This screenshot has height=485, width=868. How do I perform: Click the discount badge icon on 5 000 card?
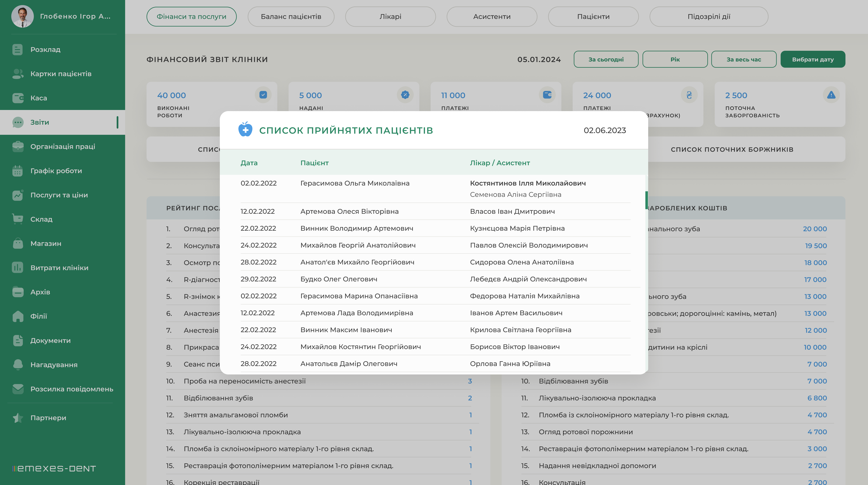[x=405, y=95]
